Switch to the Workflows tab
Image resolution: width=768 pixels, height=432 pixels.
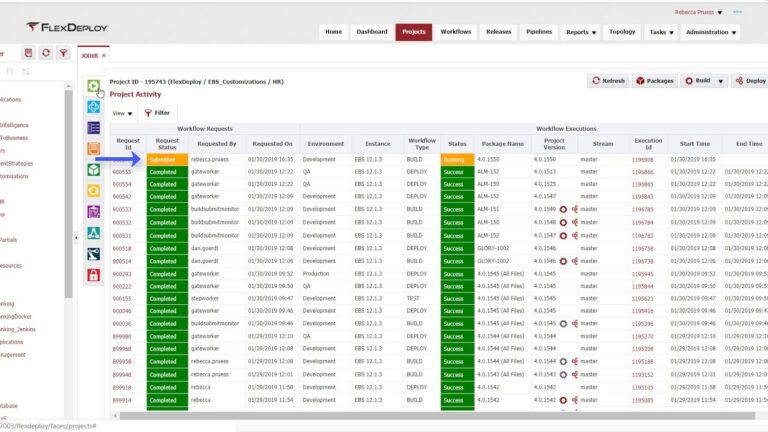pos(456,32)
